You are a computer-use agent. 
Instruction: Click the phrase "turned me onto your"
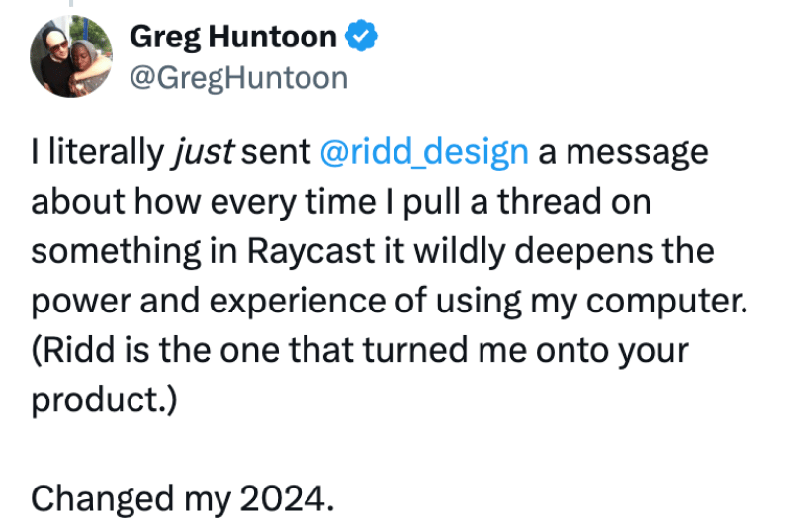point(525,351)
